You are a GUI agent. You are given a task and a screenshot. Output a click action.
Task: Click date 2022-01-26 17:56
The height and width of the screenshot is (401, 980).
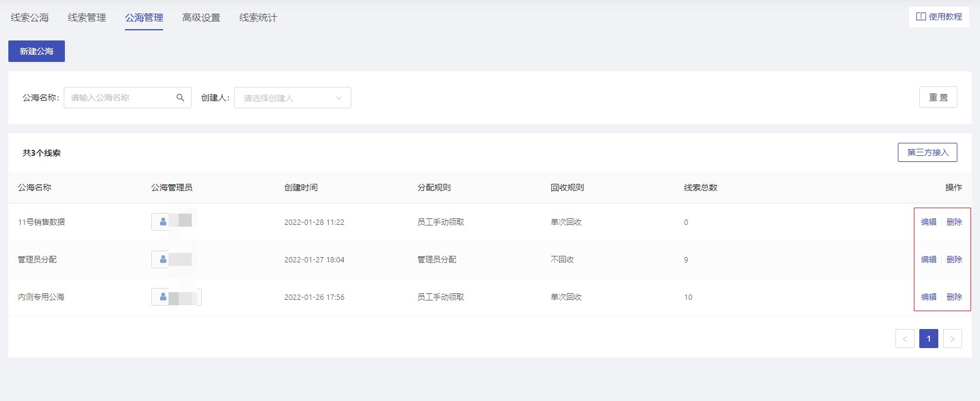point(314,297)
